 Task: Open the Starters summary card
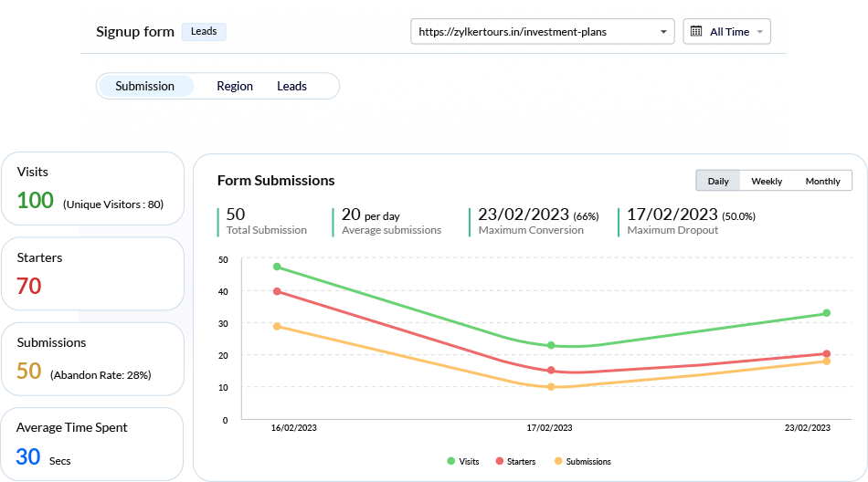(x=92, y=274)
